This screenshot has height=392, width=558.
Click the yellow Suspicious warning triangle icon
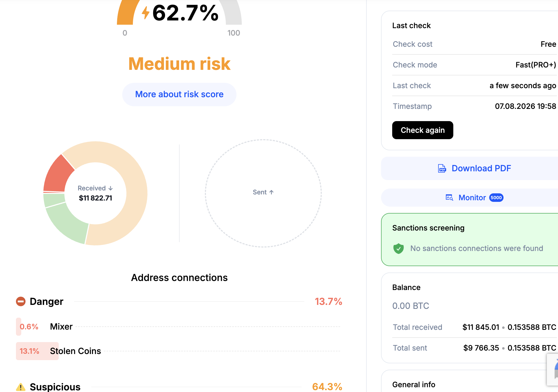[x=21, y=387]
